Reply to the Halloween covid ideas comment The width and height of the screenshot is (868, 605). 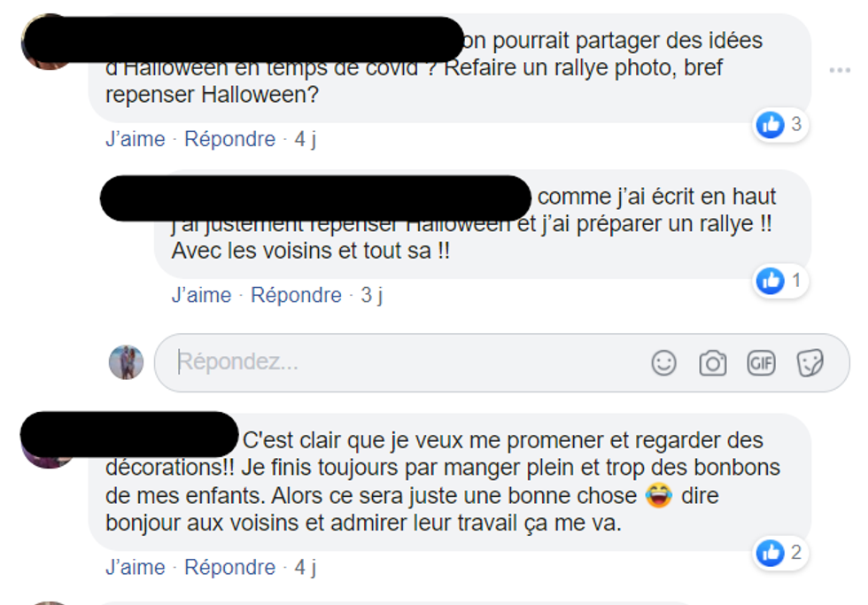click(x=229, y=139)
